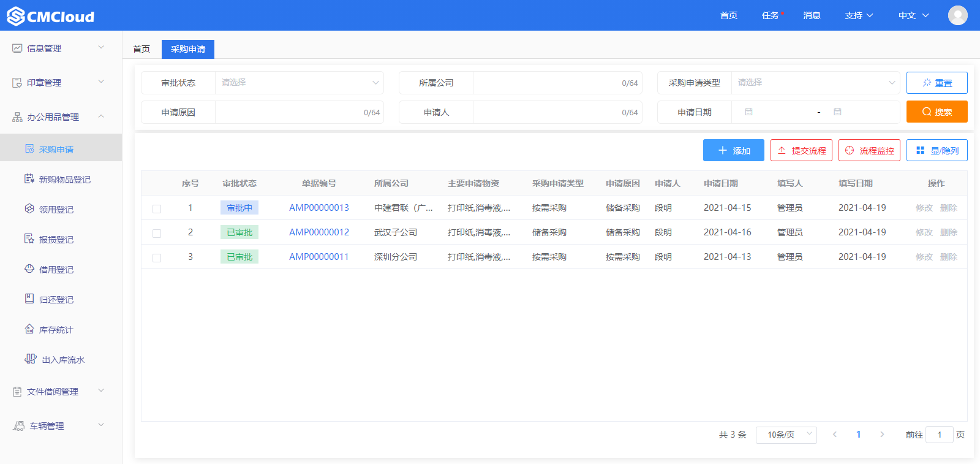The image size is (980, 464).
Task: Focus the 所属公司 input field
Action: tap(557, 83)
